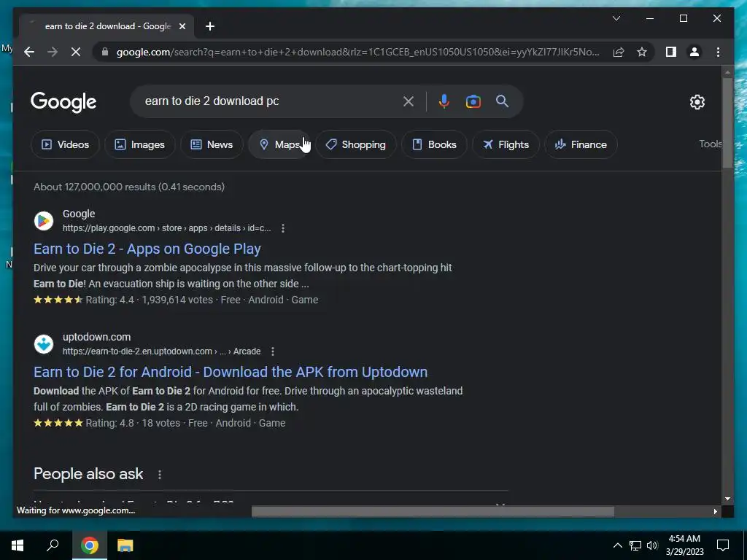Start voice search with microphone
Viewport: 747px width, 560px height.
click(x=444, y=101)
